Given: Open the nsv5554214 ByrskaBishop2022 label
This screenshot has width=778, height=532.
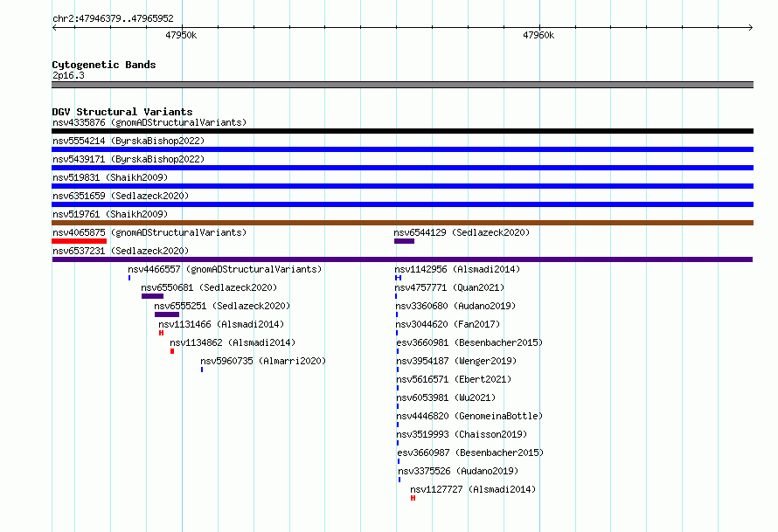Looking at the screenshot, I should click(129, 141).
